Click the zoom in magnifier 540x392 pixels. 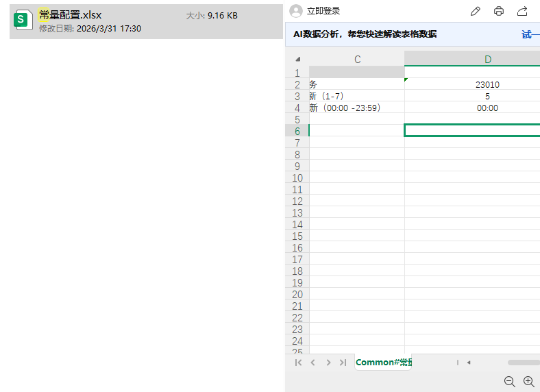pos(528,382)
